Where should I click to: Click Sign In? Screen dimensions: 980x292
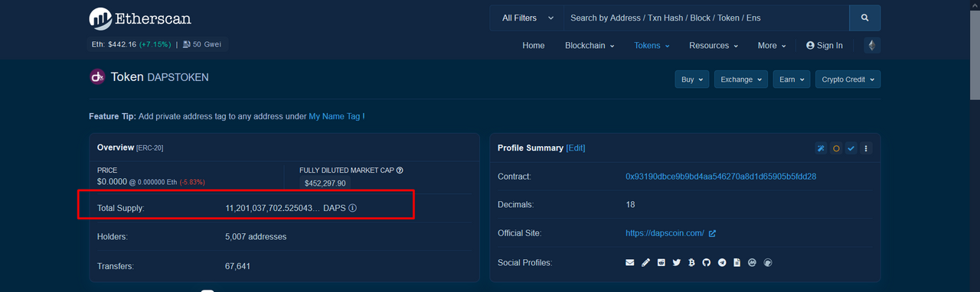pos(825,46)
